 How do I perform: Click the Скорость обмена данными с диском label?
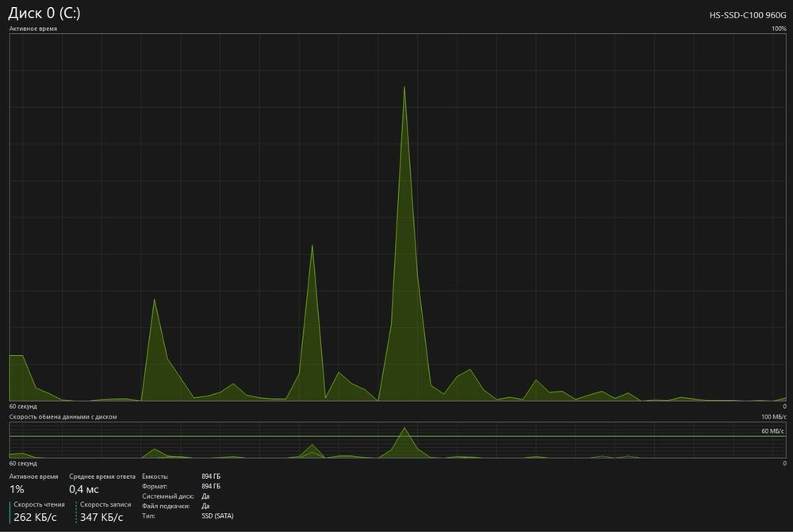pyautogui.click(x=63, y=417)
